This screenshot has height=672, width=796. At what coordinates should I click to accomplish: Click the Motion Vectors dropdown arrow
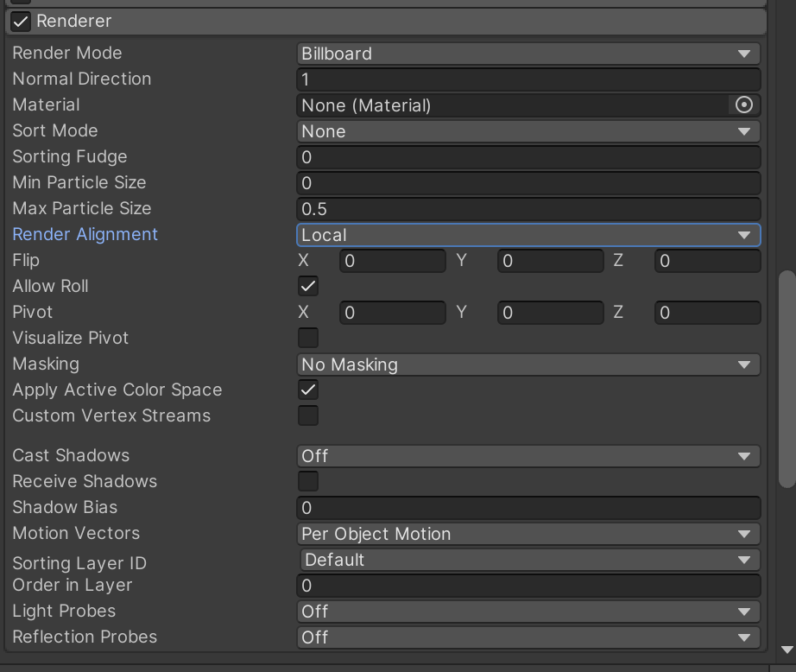point(744,534)
